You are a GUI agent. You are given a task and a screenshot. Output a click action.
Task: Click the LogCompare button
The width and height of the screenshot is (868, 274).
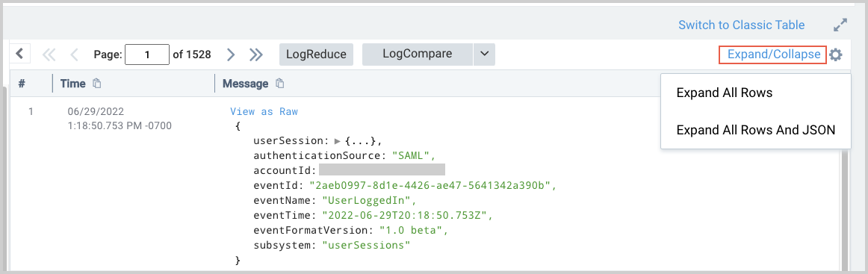pyautogui.click(x=418, y=55)
